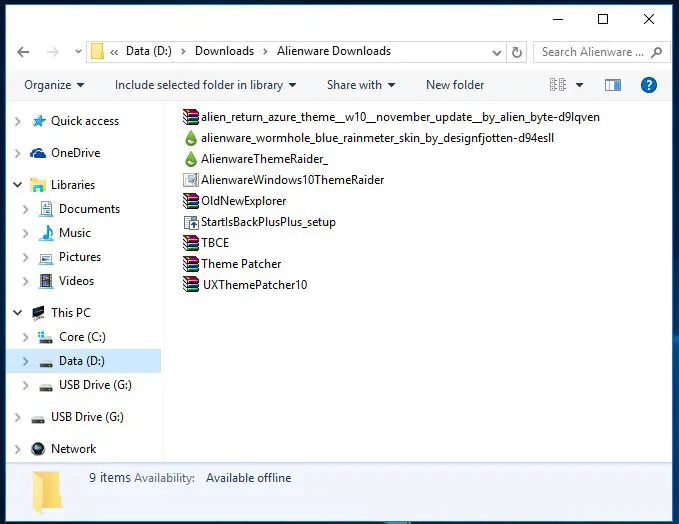
Task: Click the change view icon
Action: [x=558, y=84]
